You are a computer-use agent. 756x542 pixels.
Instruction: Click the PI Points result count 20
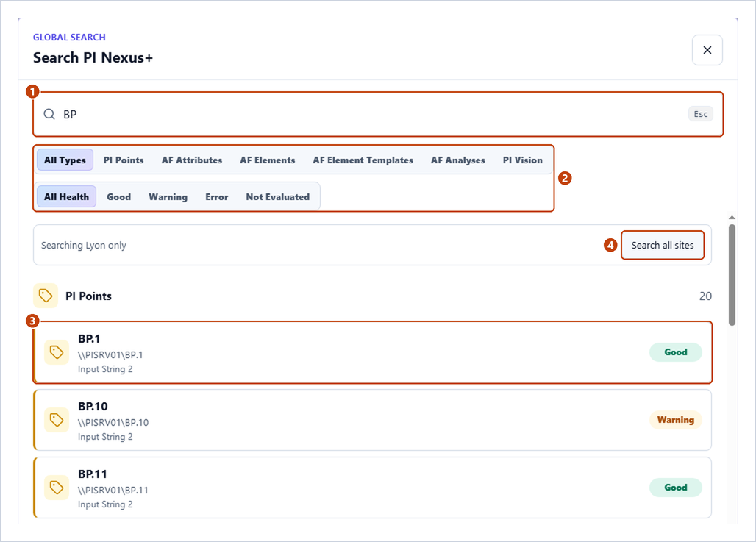[705, 296]
